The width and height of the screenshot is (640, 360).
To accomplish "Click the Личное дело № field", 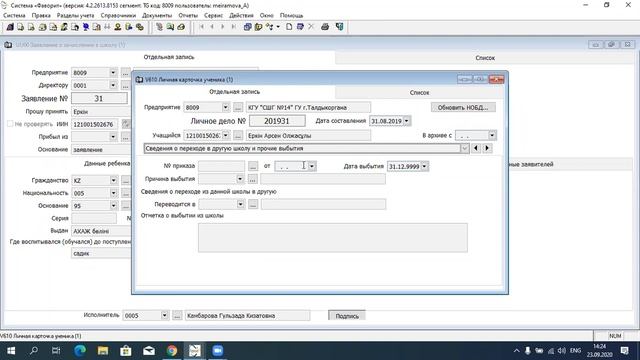I will tap(277, 121).
